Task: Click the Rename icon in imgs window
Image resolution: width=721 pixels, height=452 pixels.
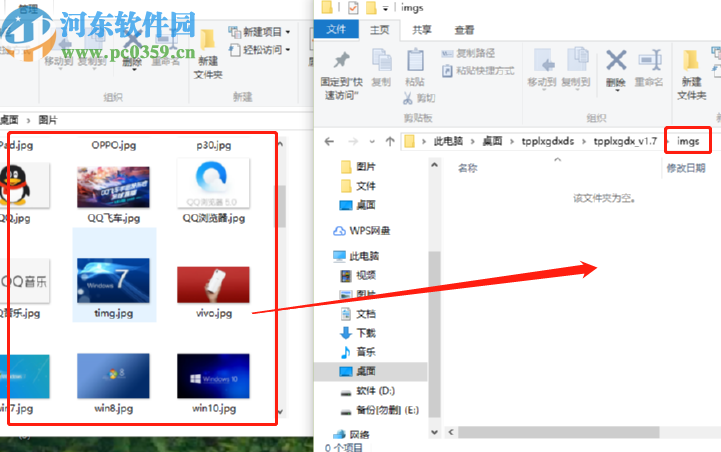Action: click(x=649, y=60)
